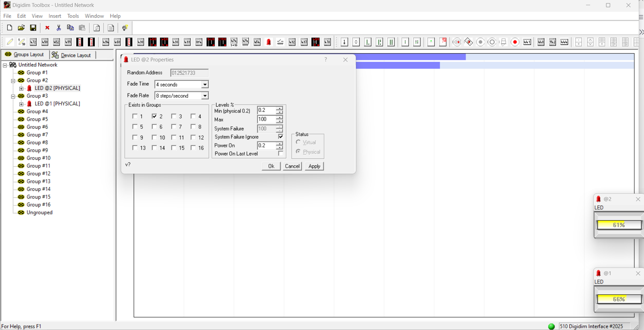Switch to the Device Layout tab
The height and width of the screenshot is (330, 644).
tap(72, 55)
